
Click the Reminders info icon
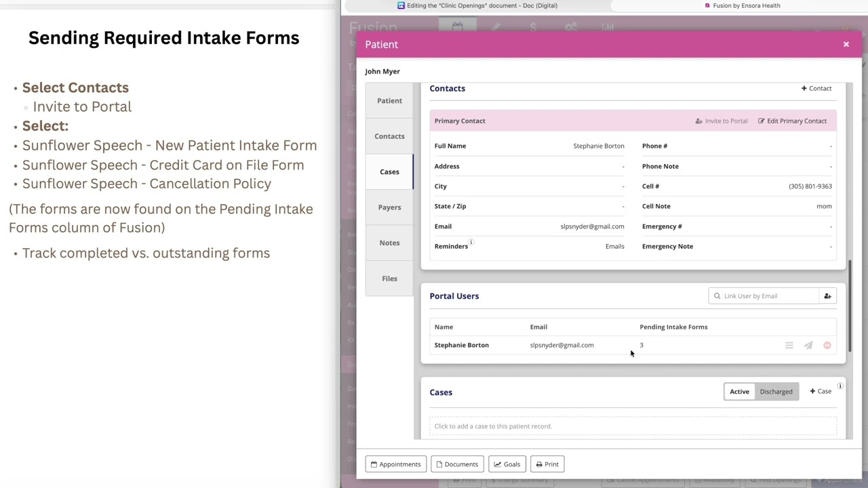click(x=471, y=242)
